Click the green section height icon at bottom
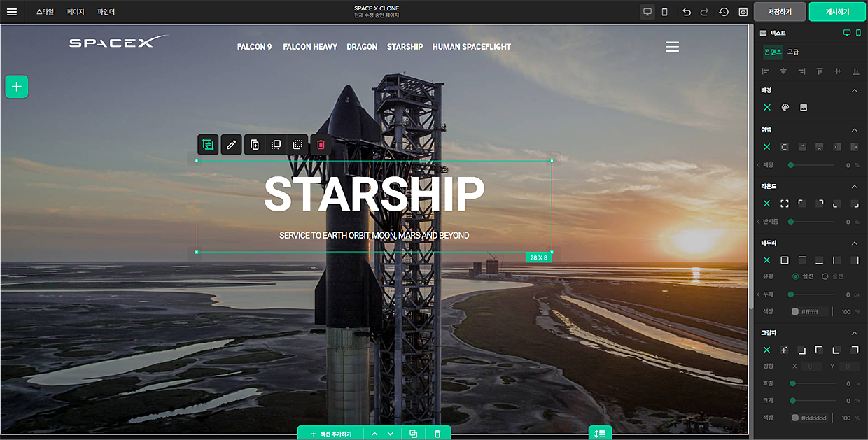This screenshot has width=868, height=440. pyautogui.click(x=601, y=433)
